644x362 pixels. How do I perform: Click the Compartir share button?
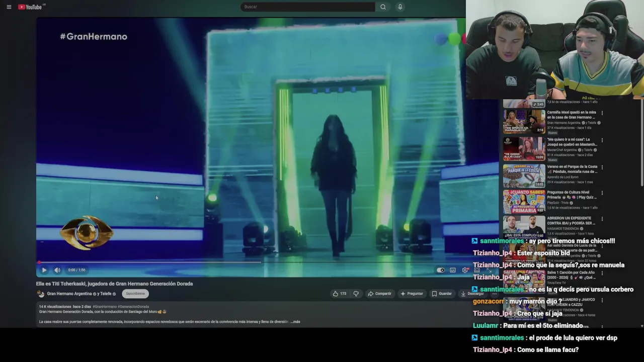(x=379, y=294)
